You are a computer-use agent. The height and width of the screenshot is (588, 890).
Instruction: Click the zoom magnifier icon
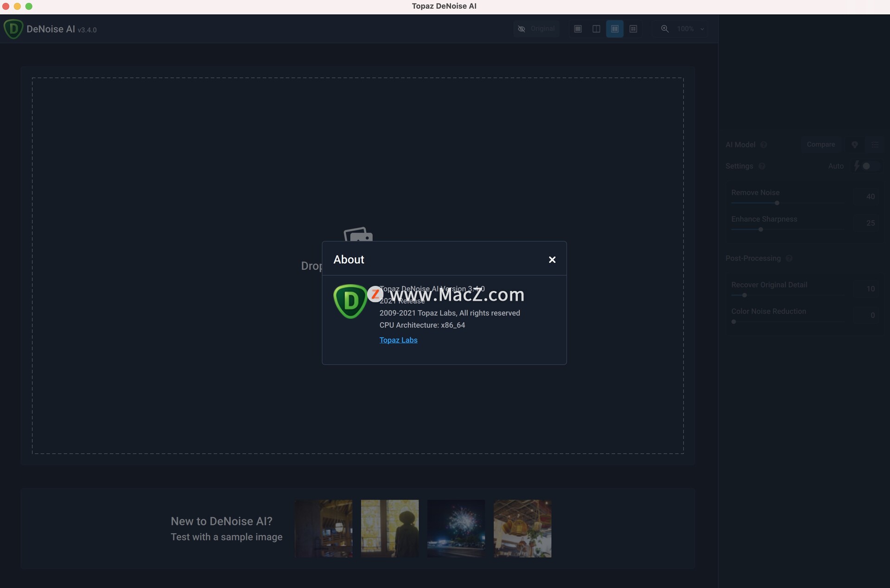point(665,29)
